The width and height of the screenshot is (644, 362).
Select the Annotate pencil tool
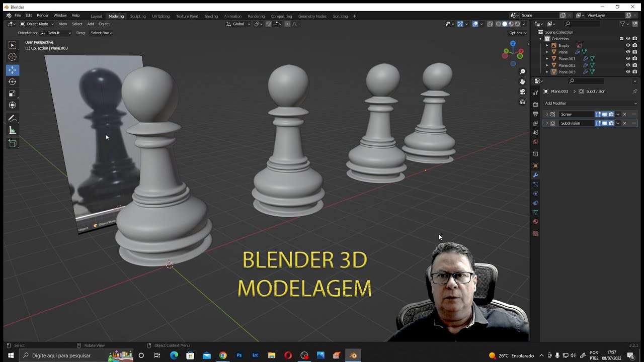point(13,119)
